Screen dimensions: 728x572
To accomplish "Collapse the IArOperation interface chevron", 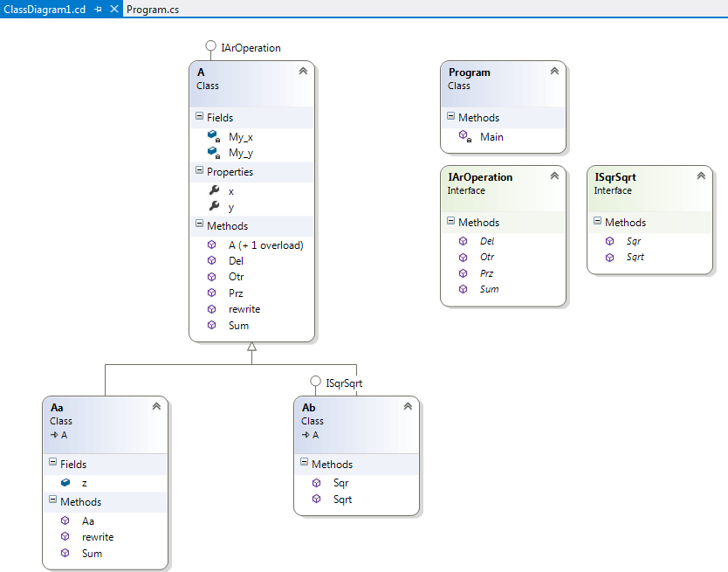I will point(554,176).
